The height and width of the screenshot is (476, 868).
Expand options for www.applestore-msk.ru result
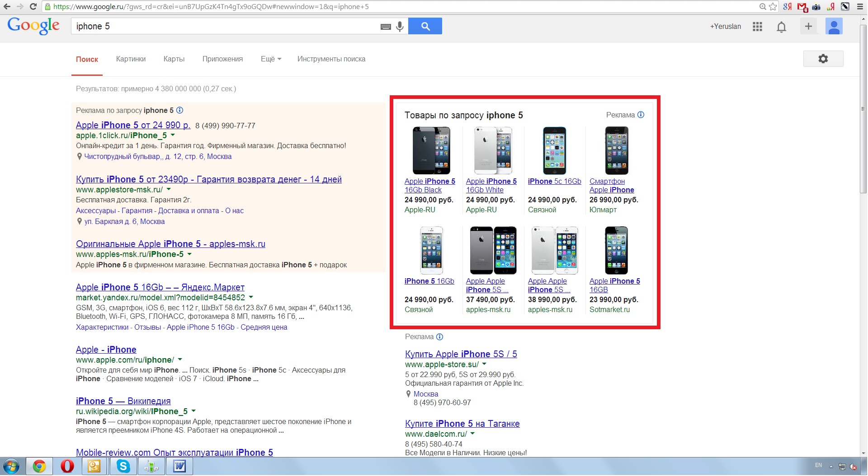coord(169,190)
